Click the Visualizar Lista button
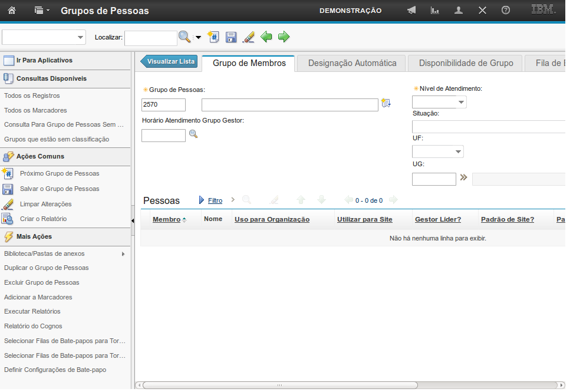Image resolution: width=583 pixels, height=392 pixels. (x=169, y=61)
